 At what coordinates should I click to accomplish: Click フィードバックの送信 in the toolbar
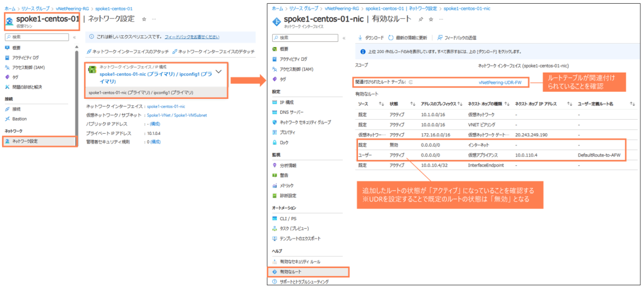pos(457,38)
